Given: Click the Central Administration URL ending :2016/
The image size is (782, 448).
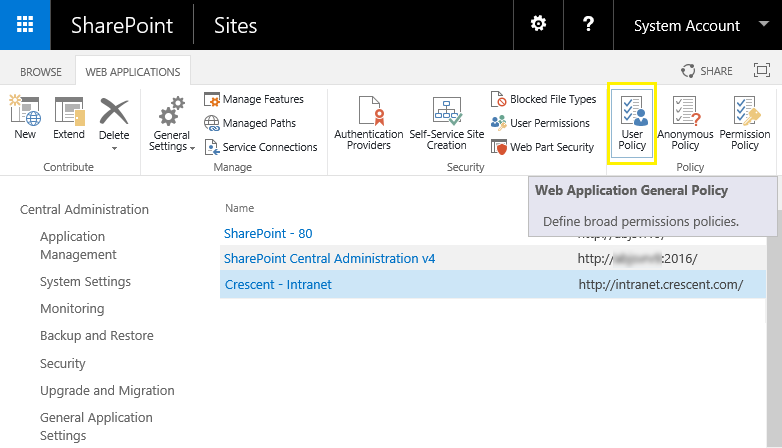Looking at the screenshot, I should 637,258.
